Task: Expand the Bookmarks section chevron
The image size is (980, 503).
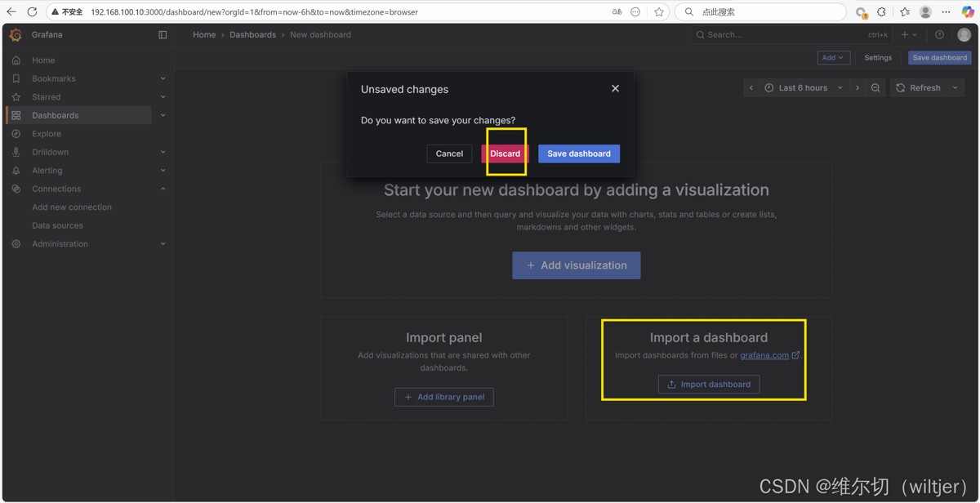Action: 163,78
